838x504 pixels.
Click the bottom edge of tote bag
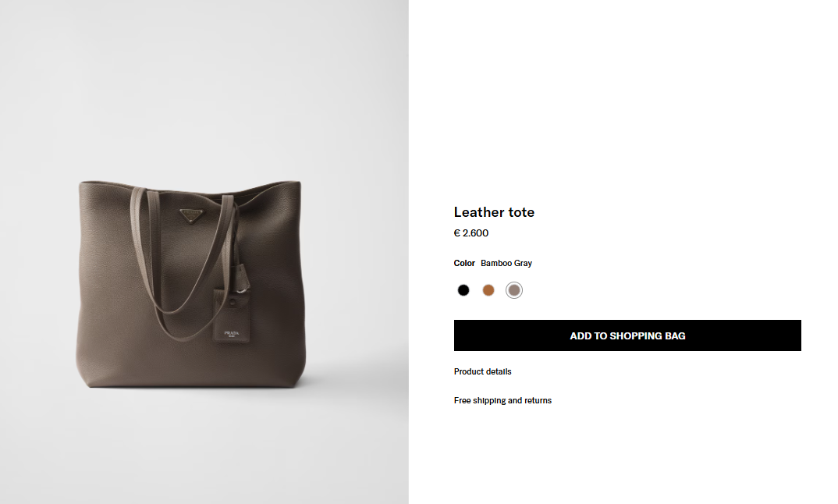coord(193,385)
